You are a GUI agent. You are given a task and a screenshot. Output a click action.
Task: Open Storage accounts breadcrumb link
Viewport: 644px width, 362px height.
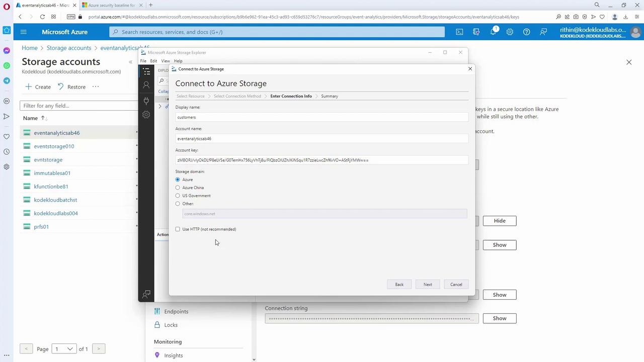69,48
